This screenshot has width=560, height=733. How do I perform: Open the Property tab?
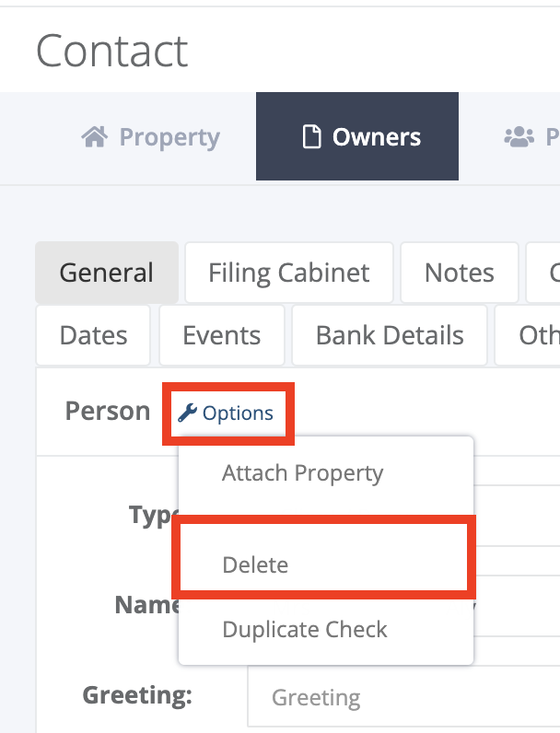[152, 137]
